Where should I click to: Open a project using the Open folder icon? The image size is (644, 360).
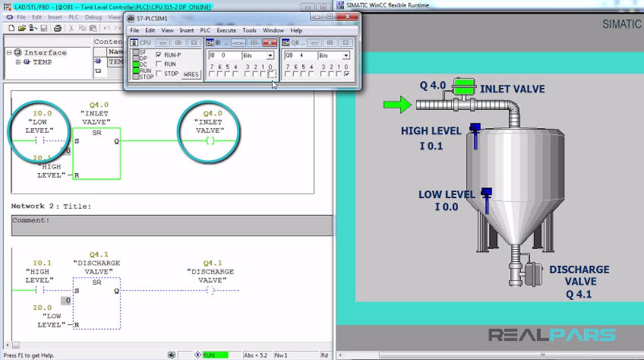pyautogui.click(x=21, y=28)
